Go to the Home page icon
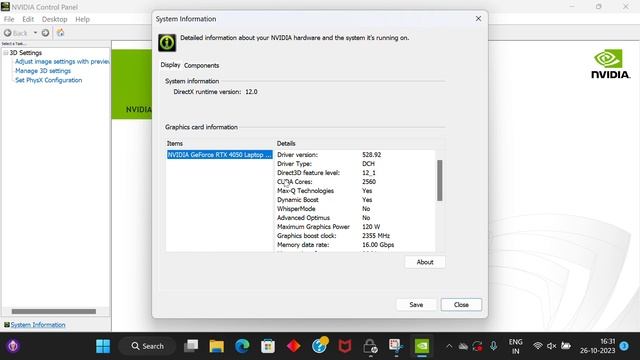Image resolution: width=640 pixels, height=360 pixels. 60,33
